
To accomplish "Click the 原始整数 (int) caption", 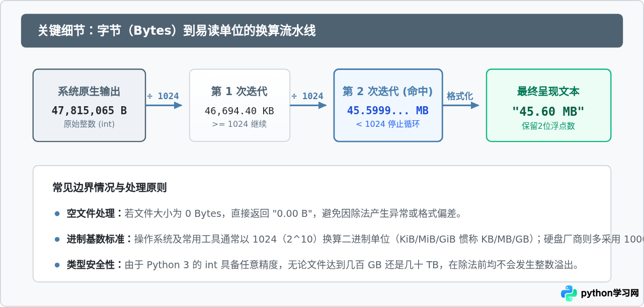I will coord(89,124).
